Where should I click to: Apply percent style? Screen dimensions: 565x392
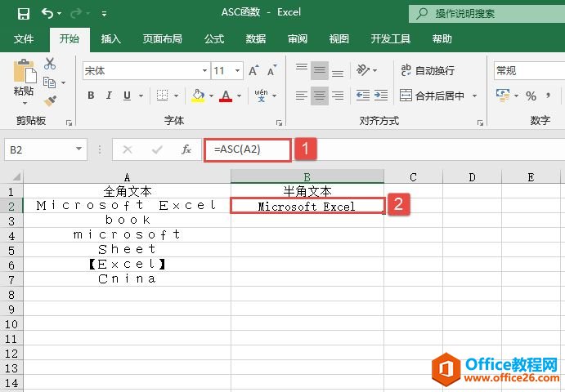pyautogui.click(x=531, y=96)
